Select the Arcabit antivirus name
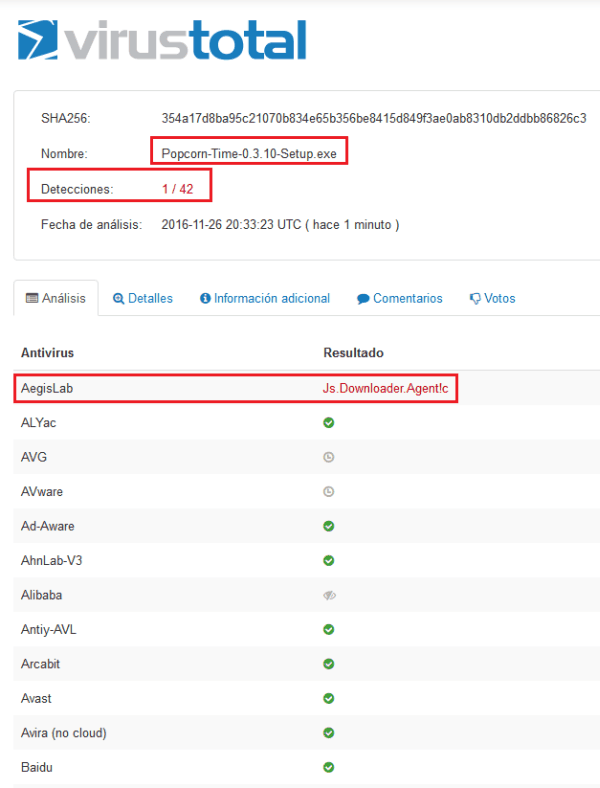Viewport: 600px width, 788px height. pyautogui.click(x=40, y=664)
